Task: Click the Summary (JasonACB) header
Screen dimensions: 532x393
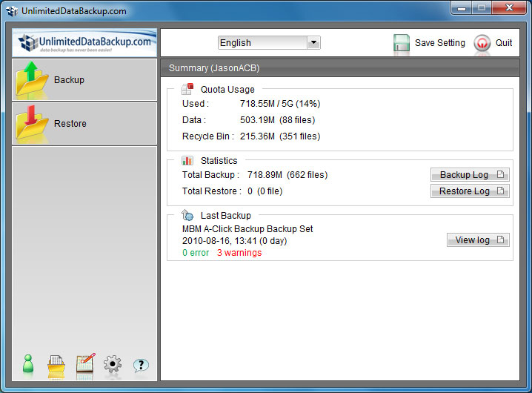Action: (339, 68)
